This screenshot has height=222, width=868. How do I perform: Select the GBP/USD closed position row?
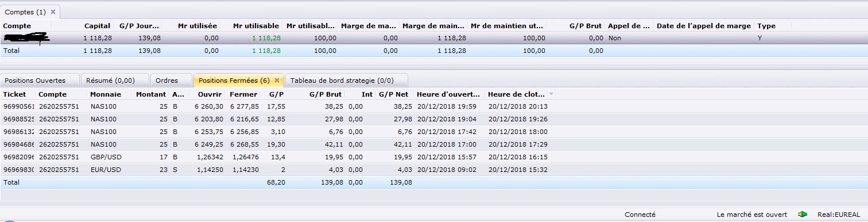278,157
